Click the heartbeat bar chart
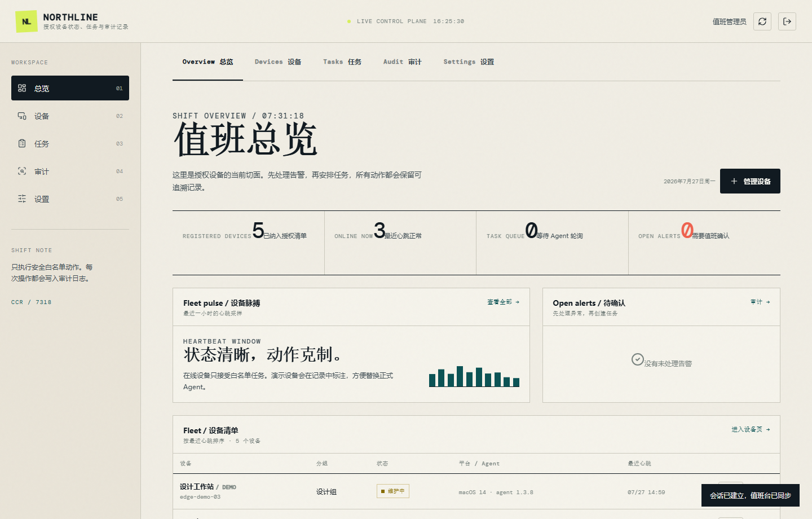The width and height of the screenshot is (812, 519). click(x=474, y=376)
